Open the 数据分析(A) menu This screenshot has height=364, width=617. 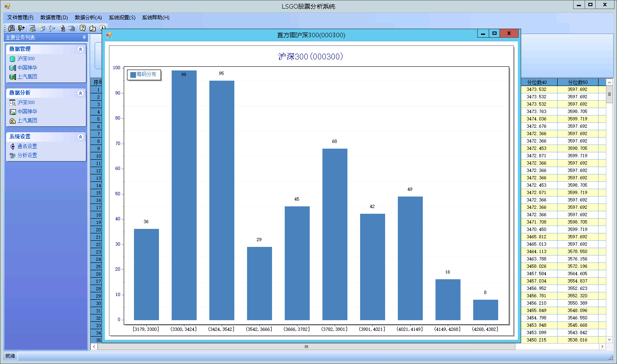point(88,17)
